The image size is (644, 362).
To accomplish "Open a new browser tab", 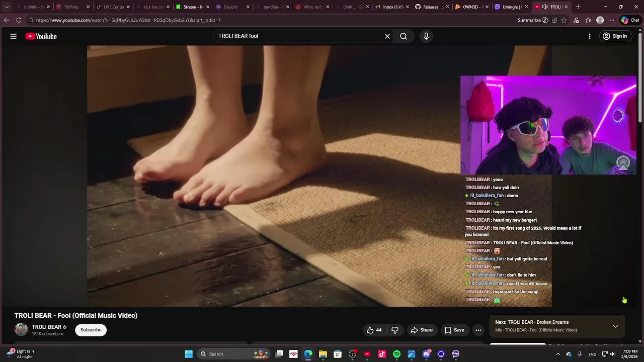I will [578, 7].
